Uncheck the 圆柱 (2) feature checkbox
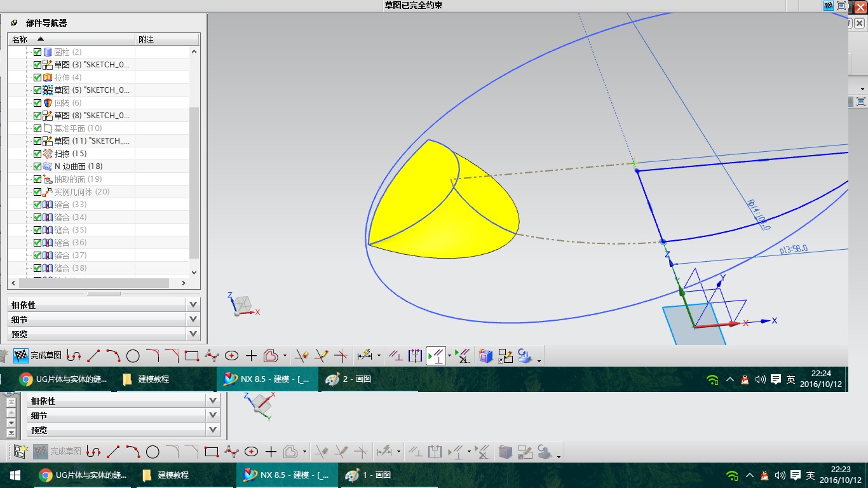Screen dimensions: 868x488 click(x=37, y=52)
